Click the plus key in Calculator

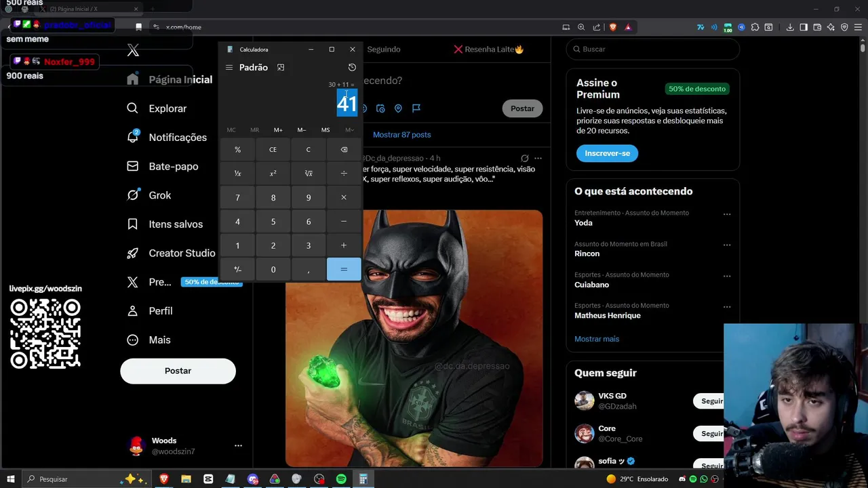[x=344, y=245]
